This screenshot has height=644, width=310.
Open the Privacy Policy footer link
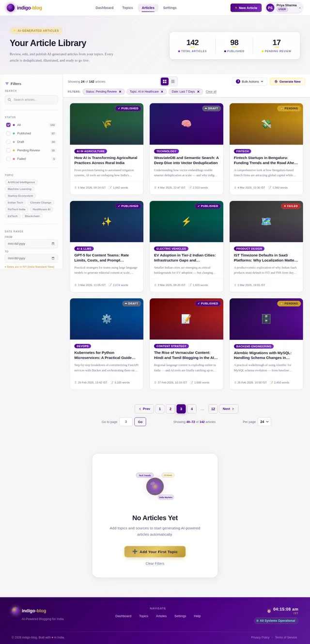pyautogui.click(x=260, y=637)
